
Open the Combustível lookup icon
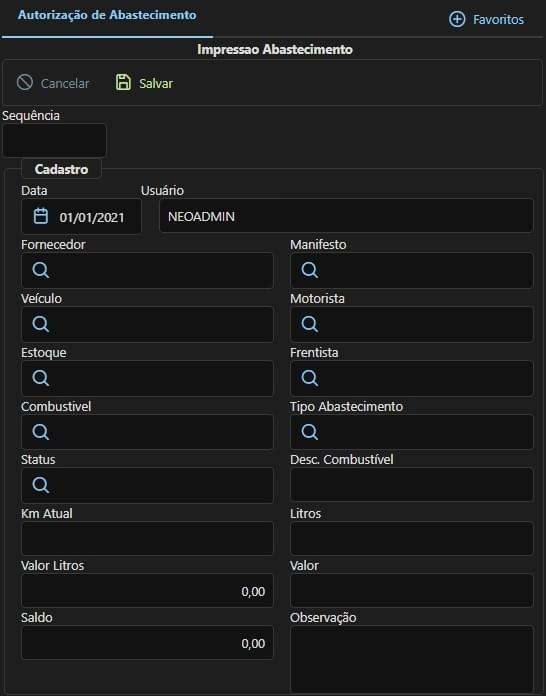pyautogui.click(x=41, y=432)
